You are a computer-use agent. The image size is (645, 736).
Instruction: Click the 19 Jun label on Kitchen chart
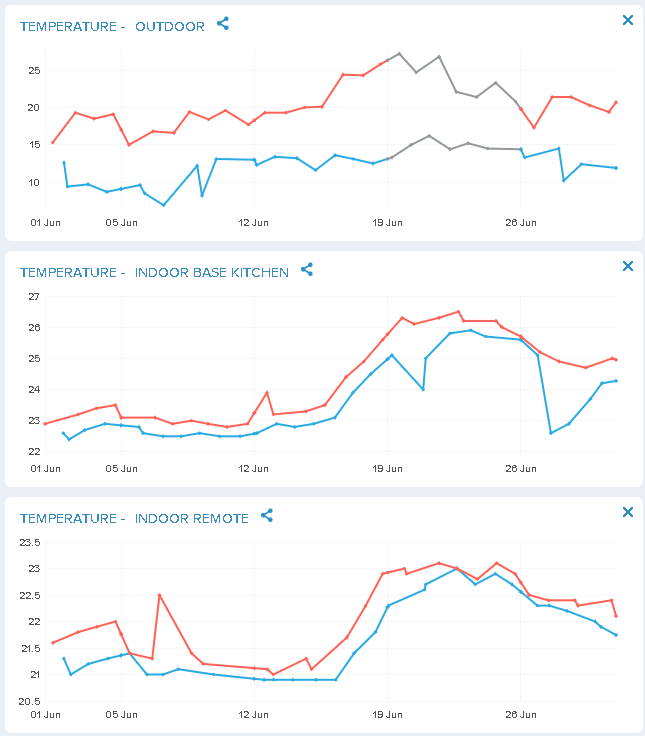pyautogui.click(x=387, y=467)
